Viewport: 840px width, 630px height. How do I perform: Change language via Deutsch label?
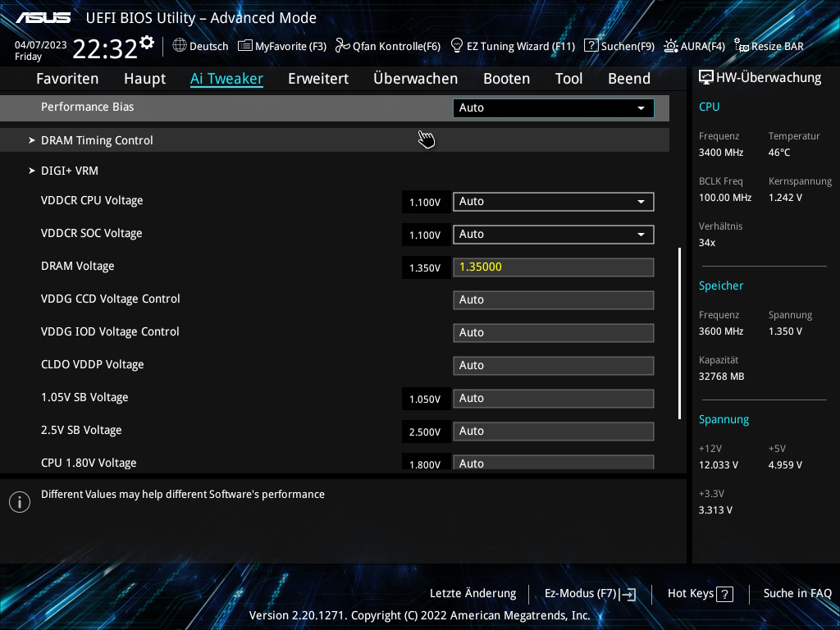(209, 47)
